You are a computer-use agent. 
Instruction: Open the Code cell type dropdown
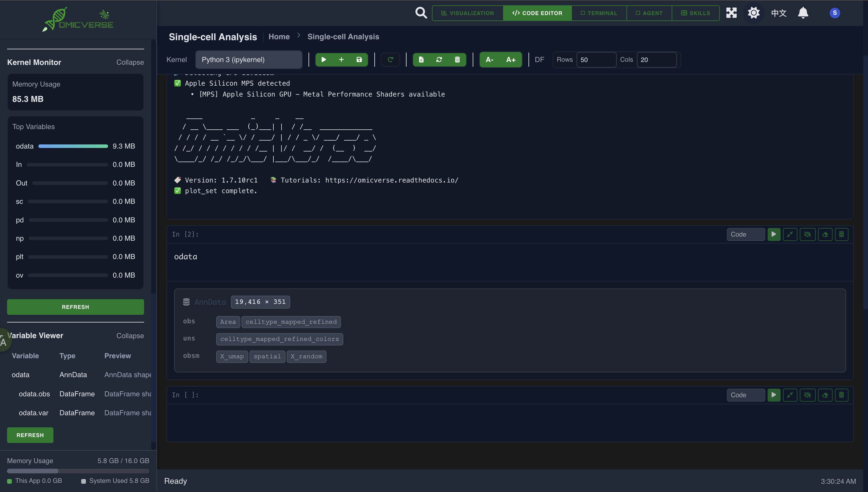(746, 234)
